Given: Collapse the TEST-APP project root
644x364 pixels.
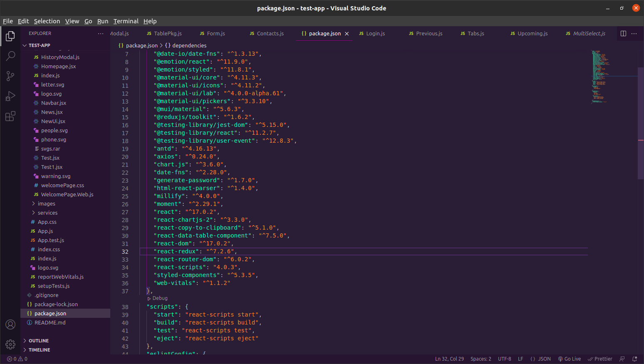Looking at the screenshot, I should pos(39,45).
